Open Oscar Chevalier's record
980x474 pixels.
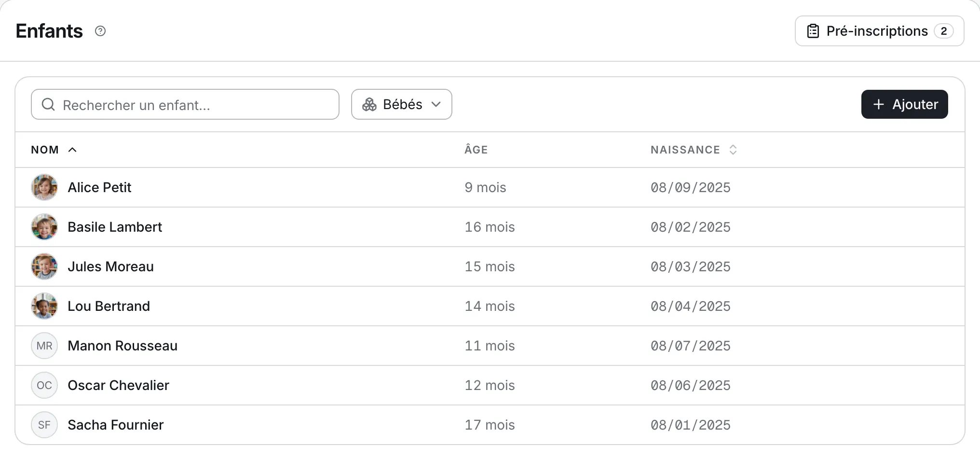point(118,385)
